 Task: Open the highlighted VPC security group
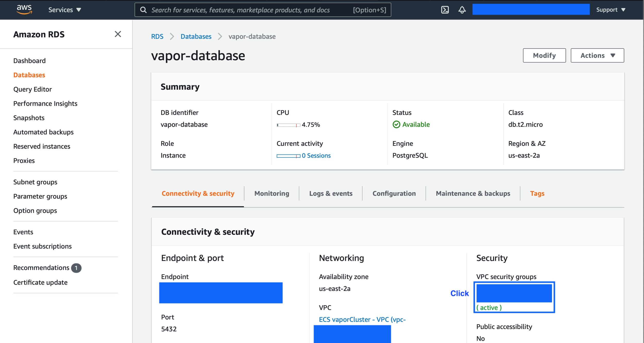coord(514,294)
